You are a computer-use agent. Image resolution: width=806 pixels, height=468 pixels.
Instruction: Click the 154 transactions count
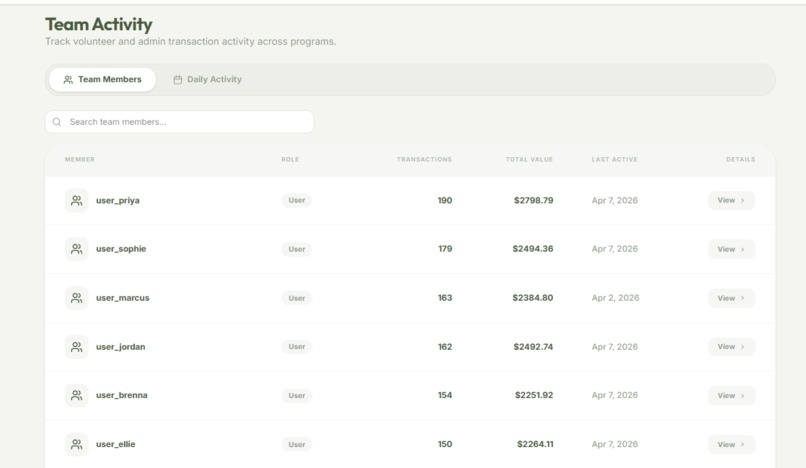[x=445, y=395]
